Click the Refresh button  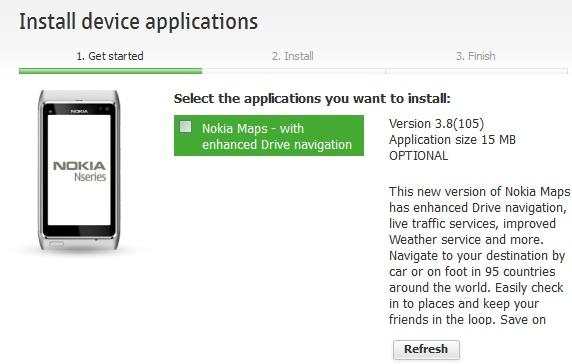coord(426,349)
